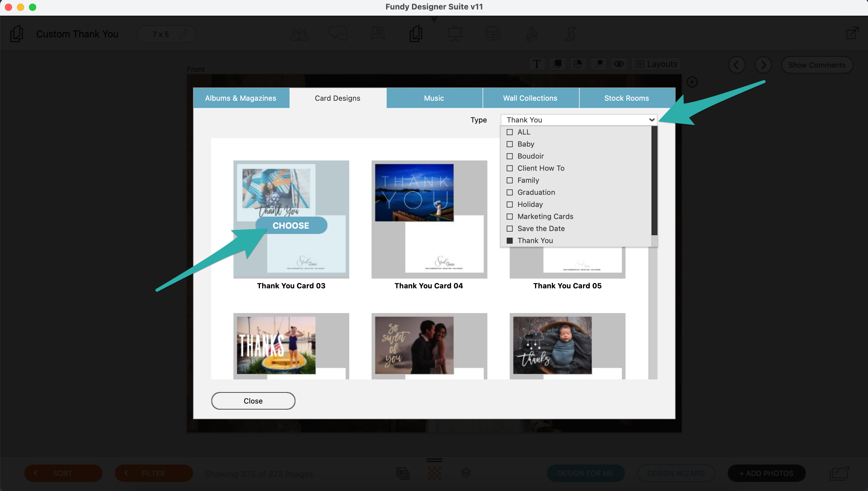Click the next page arrow button
The height and width of the screenshot is (491, 868).
pyautogui.click(x=763, y=65)
